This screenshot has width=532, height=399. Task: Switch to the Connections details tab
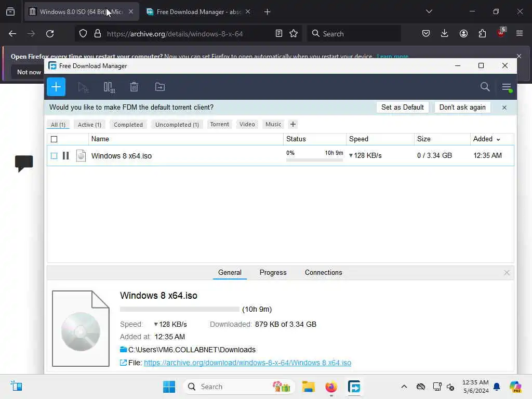pos(323,272)
